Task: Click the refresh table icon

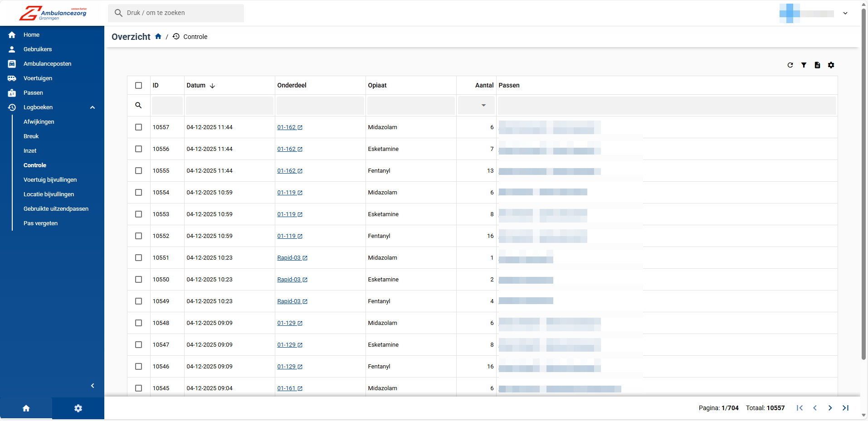Action: tap(790, 65)
